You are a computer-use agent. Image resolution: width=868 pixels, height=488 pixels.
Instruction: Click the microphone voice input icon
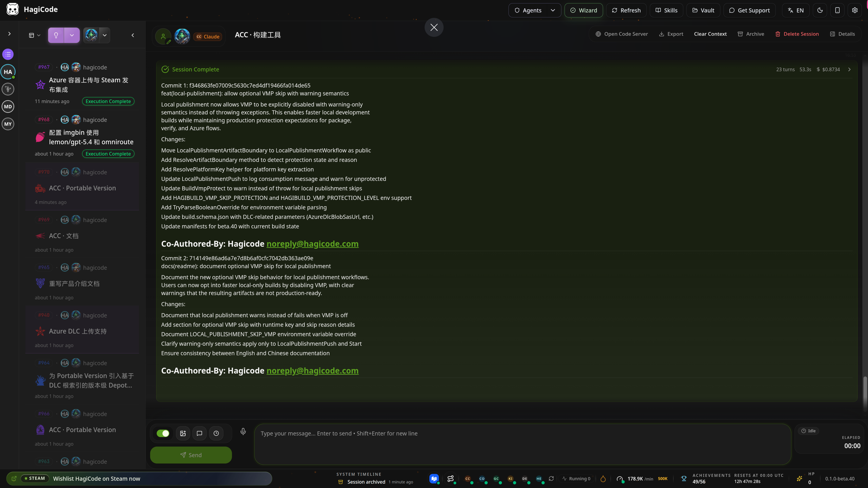pyautogui.click(x=243, y=431)
